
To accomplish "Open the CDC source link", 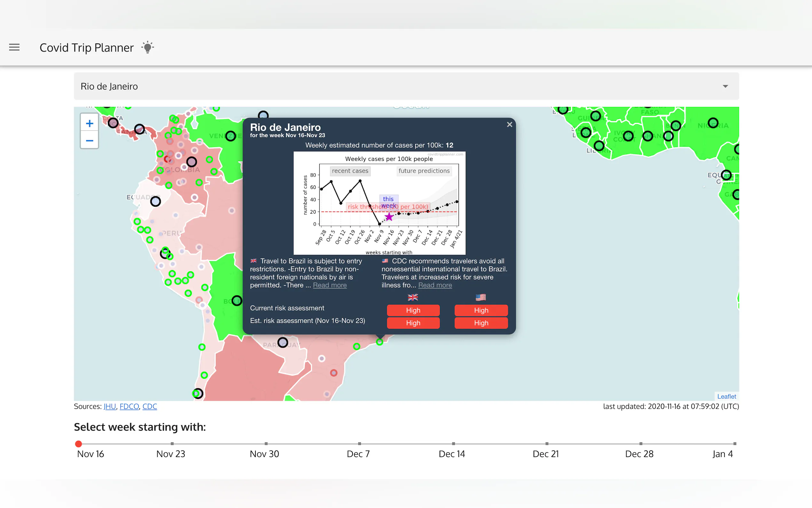I will point(150,406).
